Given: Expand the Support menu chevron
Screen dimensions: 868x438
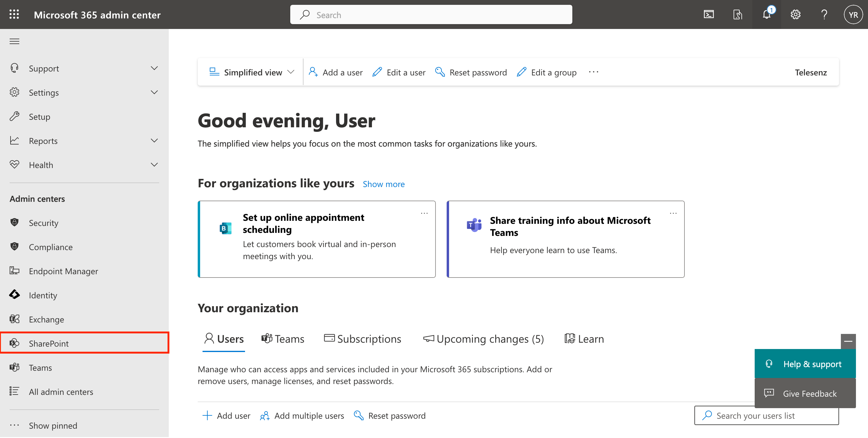Looking at the screenshot, I should coord(154,68).
